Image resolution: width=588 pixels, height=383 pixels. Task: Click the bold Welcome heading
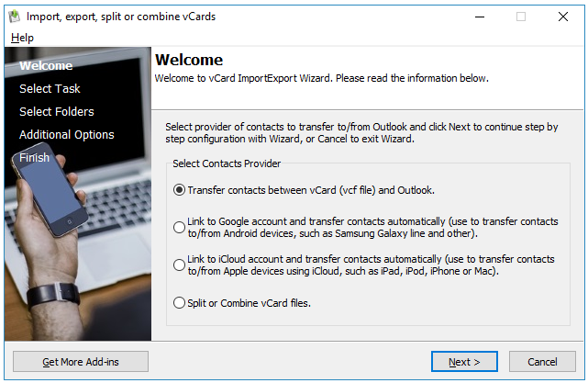[x=189, y=61]
